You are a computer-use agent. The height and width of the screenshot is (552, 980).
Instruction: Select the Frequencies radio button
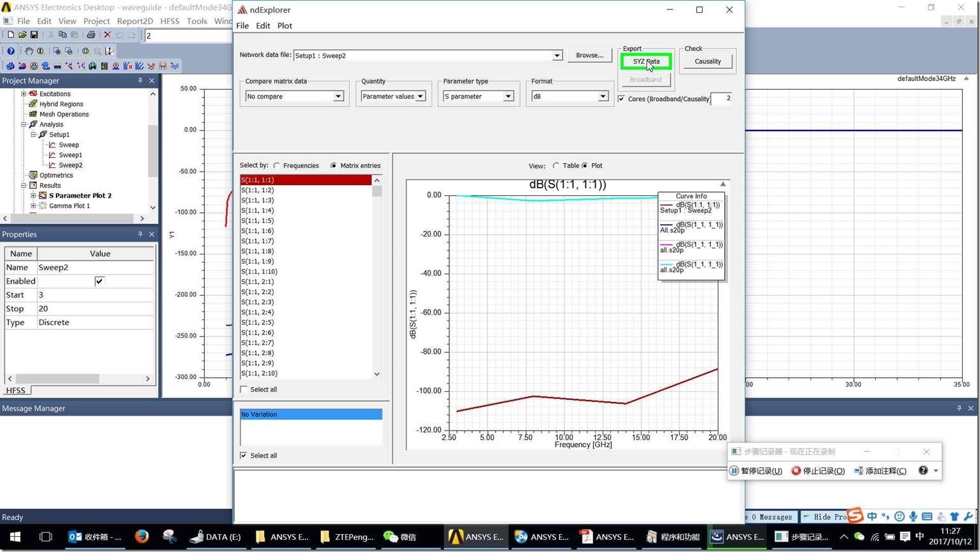click(277, 165)
